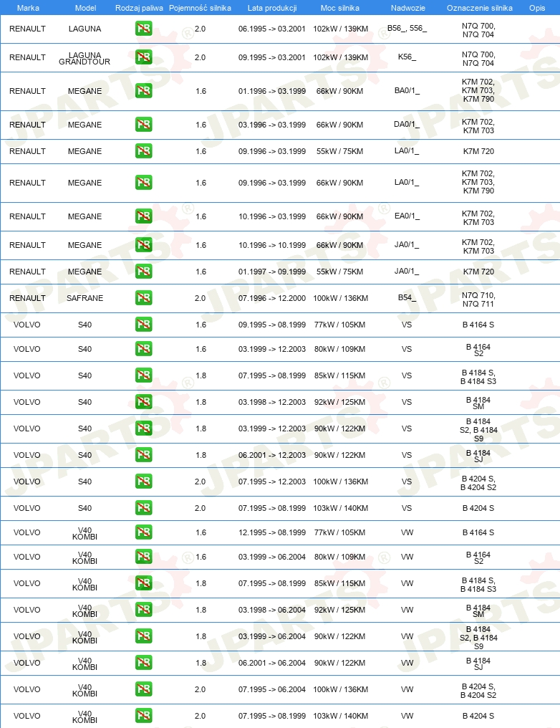
Task: Click fuel icon in Megane EA0/1_ row
Action: [144, 216]
